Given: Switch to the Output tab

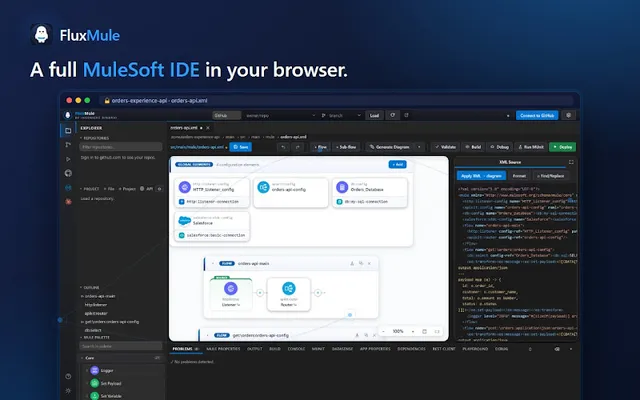Looking at the screenshot, I should pos(255,349).
